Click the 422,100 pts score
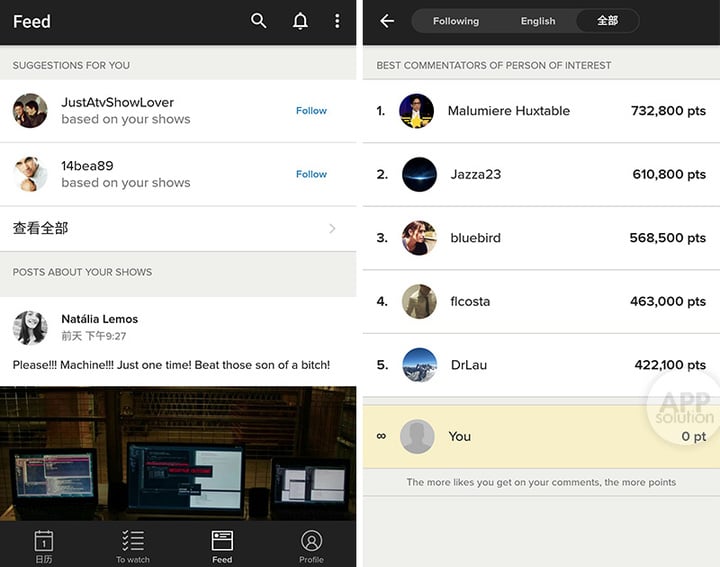Viewport: 720px width, 567px height. pos(670,365)
